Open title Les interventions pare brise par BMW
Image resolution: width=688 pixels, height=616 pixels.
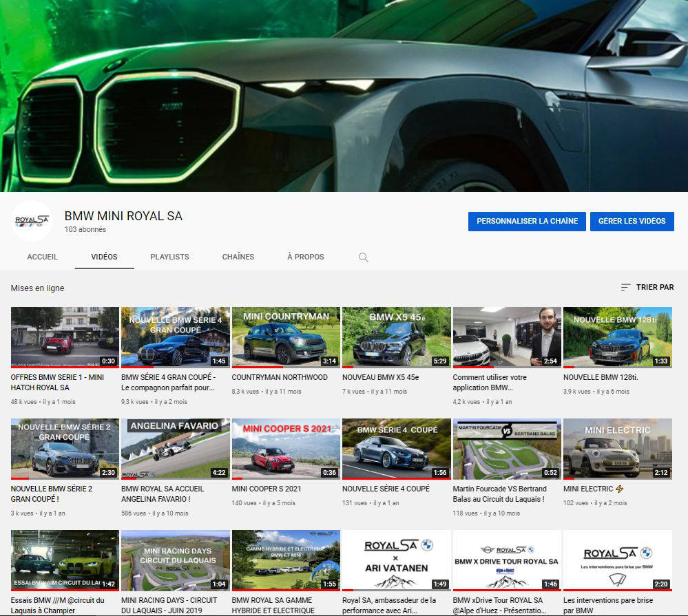(x=608, y=605)
